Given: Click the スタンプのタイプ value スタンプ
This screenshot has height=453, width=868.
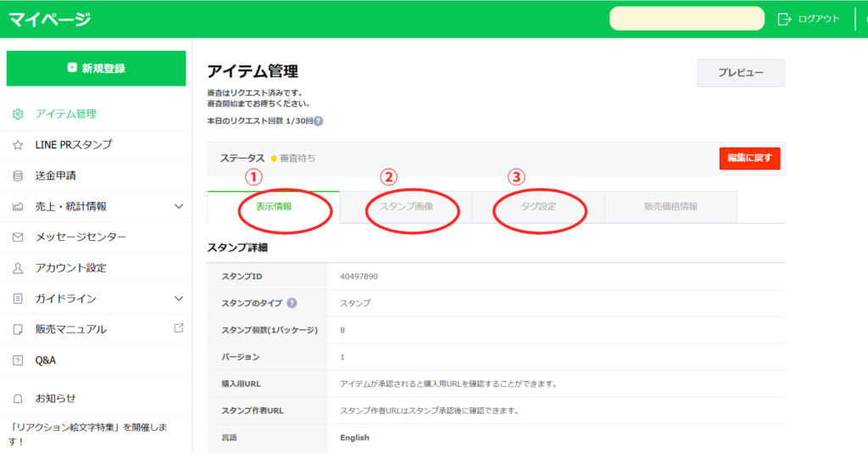Looking at the screenshot, I should click(355, 303).
